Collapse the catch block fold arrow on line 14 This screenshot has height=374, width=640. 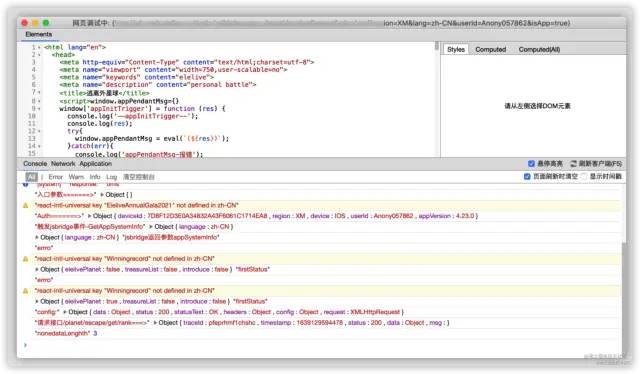[39, 146]
